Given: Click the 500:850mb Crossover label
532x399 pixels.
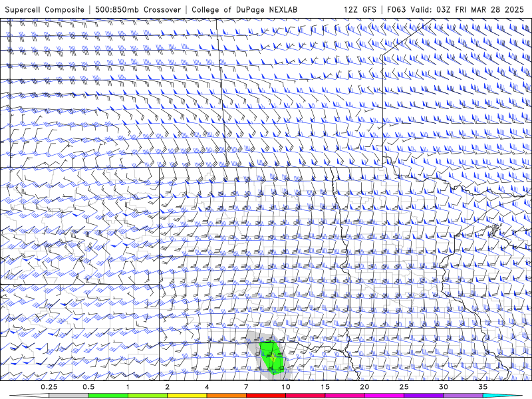Looking at the screenshot, I should [138, 9].
